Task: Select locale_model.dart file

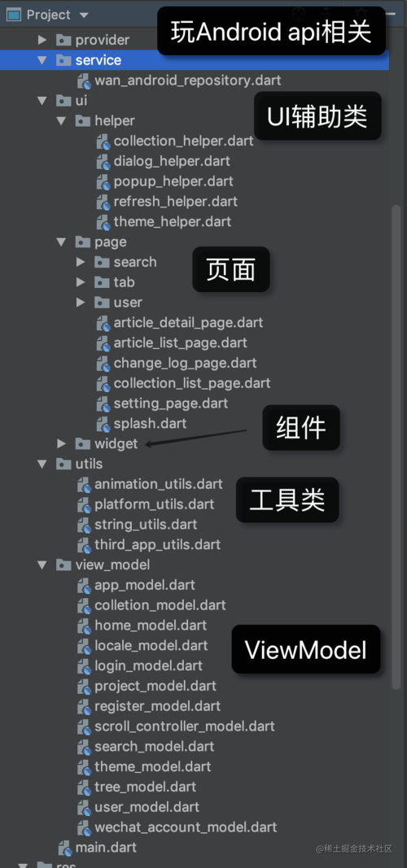Action: (151, 646)
